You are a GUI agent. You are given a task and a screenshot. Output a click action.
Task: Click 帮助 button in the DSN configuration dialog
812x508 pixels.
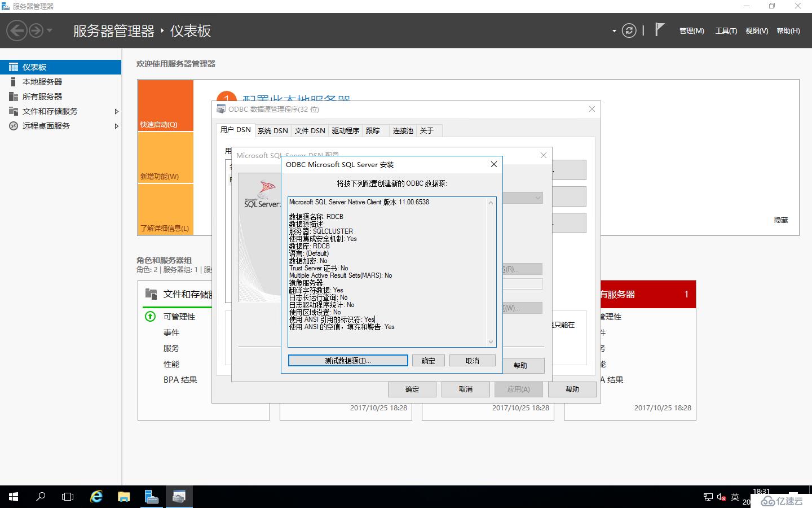520,366
